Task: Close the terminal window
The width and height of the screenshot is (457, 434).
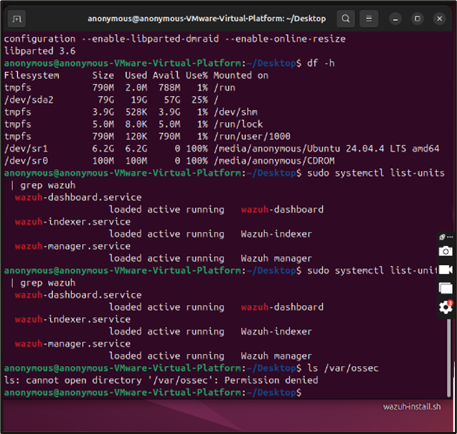Action: [439, 19]
